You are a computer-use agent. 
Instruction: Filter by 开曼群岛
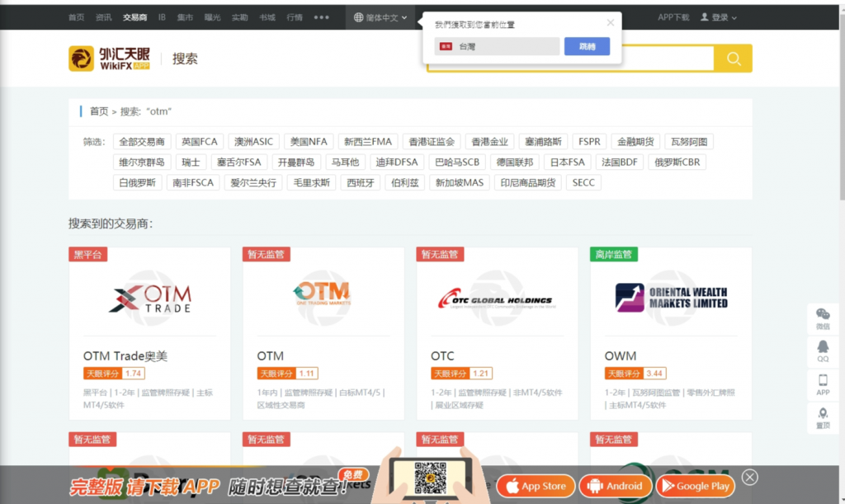(296, 162)
